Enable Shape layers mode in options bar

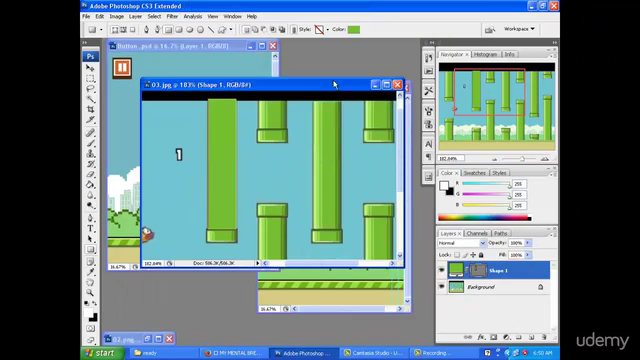(x=115, y=30)
